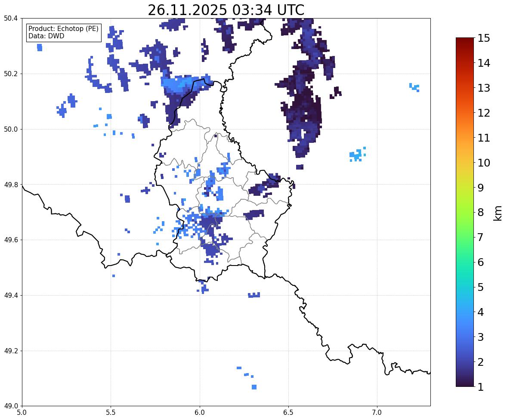Viewport: 507px width, 420px height.
Task: Click the colorbar tick label 11
Action: coord(484,138)
